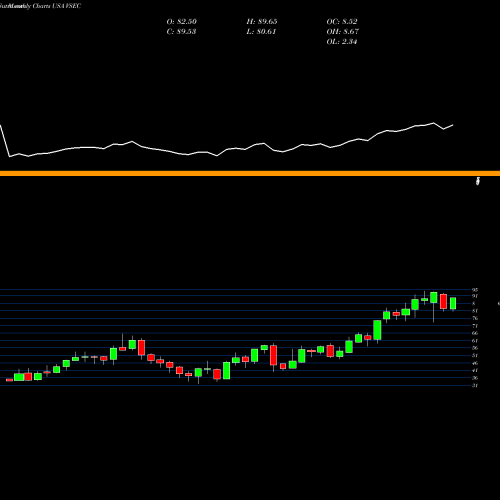Click the 46 price axis label
500x500 pixels.
(x=475, y=363)
